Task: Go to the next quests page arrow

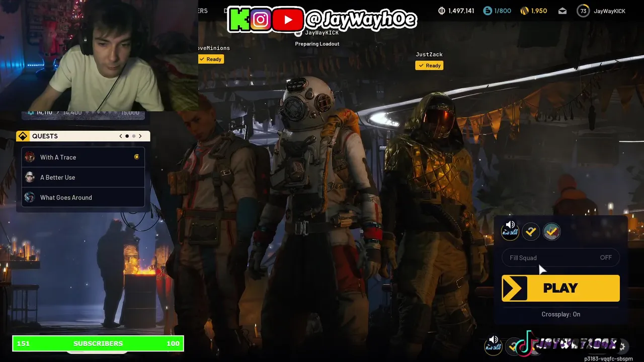Action: point(140,136)
